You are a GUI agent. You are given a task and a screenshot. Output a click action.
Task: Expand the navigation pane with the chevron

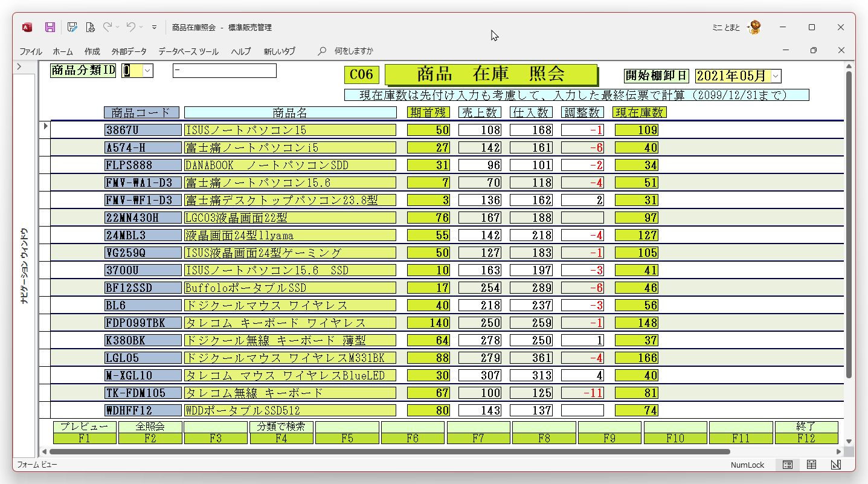19,66
